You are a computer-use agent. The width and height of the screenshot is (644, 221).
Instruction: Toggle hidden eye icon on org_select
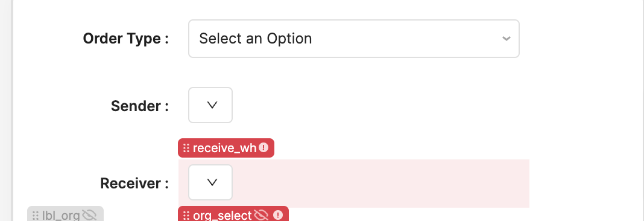pyautogui.click(x=261, y=215)
